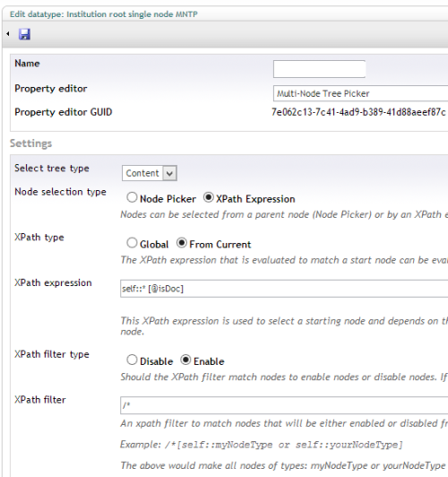Viewport: 448px width, 477px height.
Task: Click the Settings section heading
Action: tap(30, 143)
